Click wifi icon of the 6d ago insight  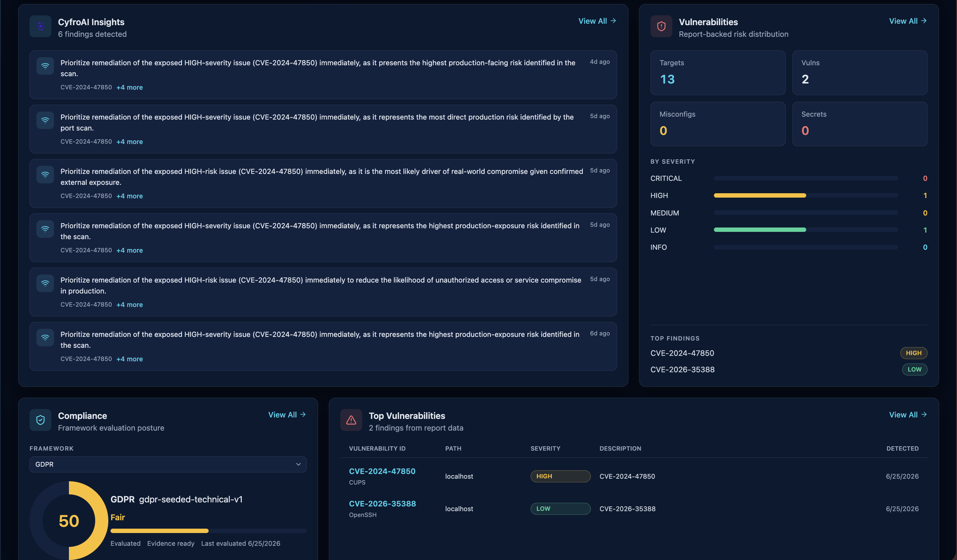[x=45, y=338]
